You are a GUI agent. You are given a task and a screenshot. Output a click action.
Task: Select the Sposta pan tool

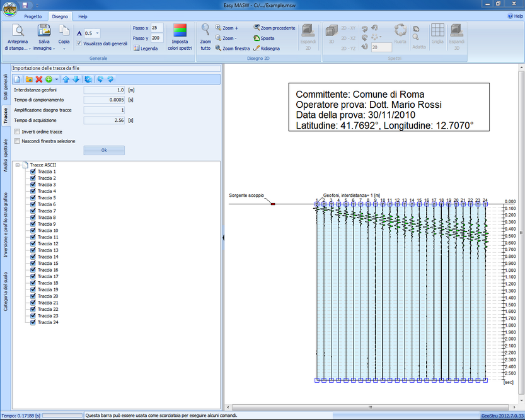(x=264, y=38)
